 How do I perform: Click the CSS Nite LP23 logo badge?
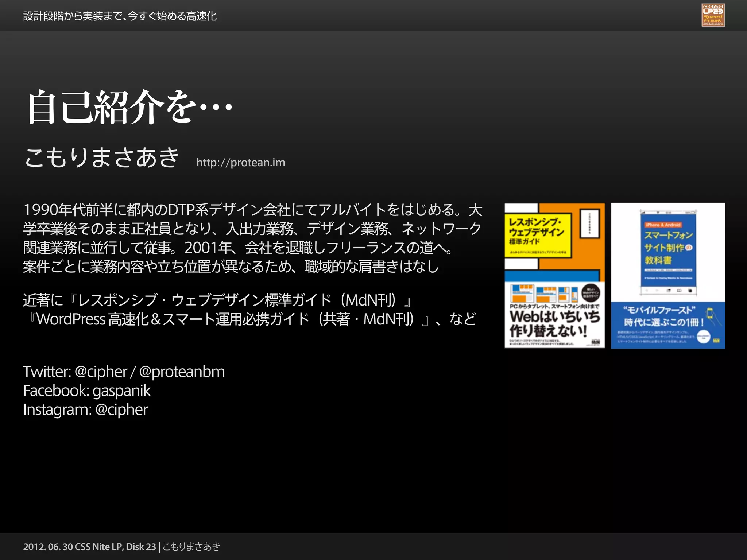(x=713, y=15)
